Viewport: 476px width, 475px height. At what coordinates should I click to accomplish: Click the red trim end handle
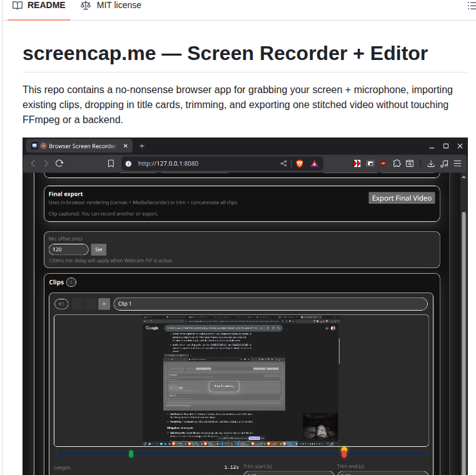coord(344,453)
